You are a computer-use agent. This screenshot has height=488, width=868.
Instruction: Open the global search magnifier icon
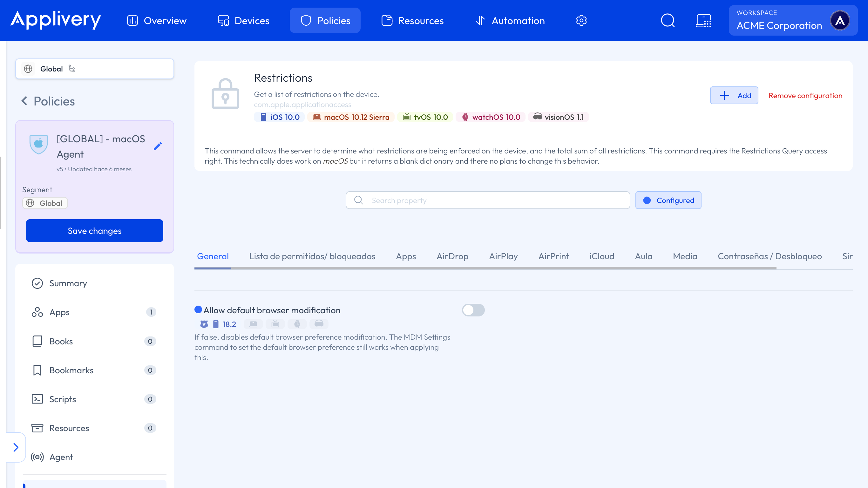[668, 21]
